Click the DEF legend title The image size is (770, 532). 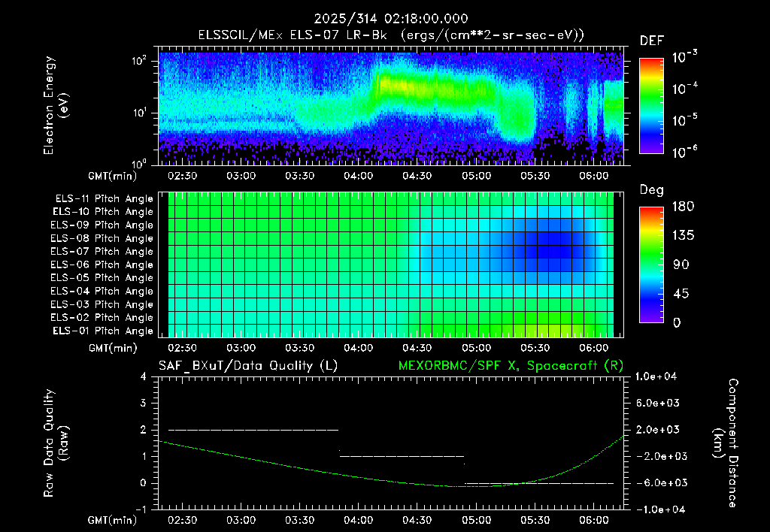tap(651, 41)
